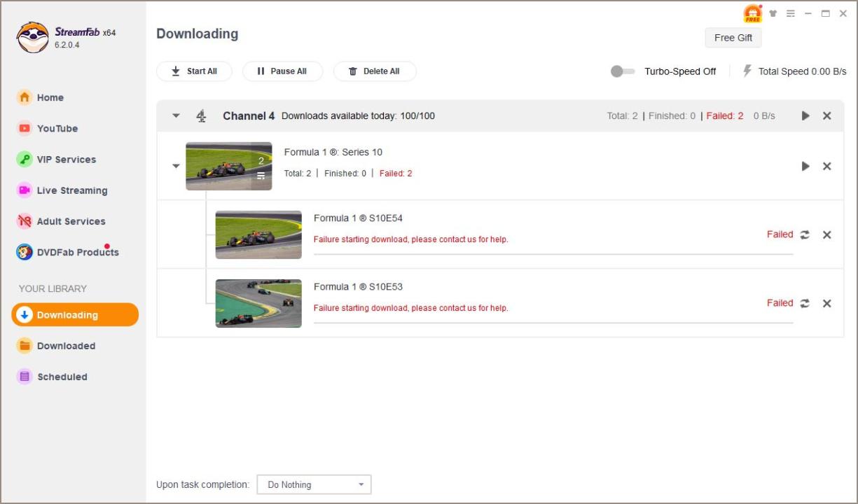Click the Formula 1 ®: Series 10 title

coord(333,153)
